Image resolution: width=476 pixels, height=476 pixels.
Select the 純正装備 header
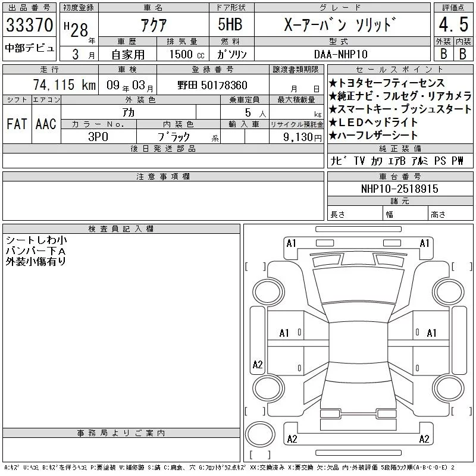click(400, 148)
